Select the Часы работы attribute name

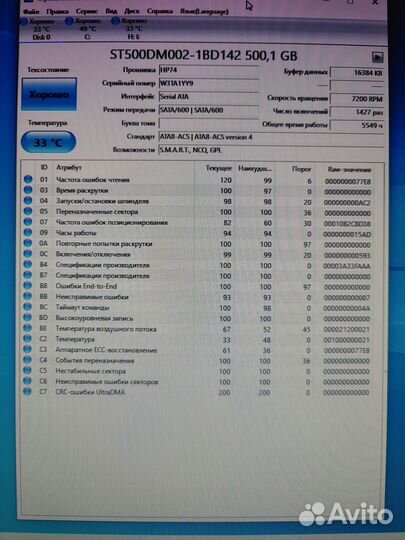click(x=76, y=233)
